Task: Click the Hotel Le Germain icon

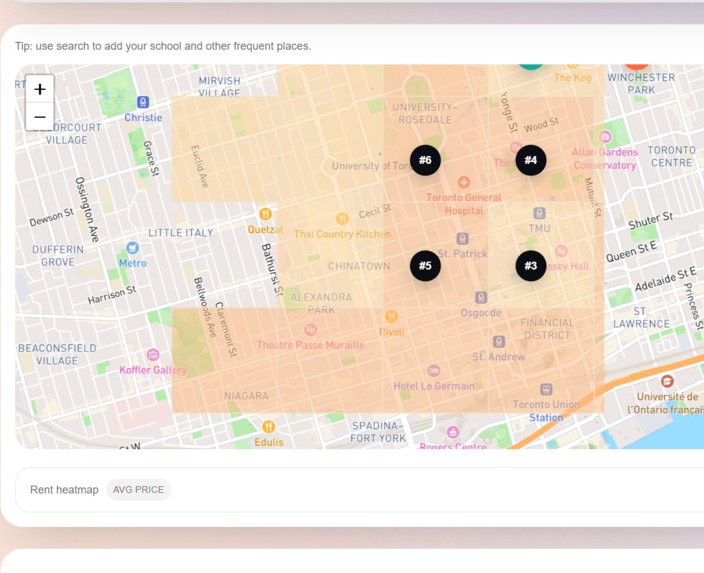Action: 433,370
